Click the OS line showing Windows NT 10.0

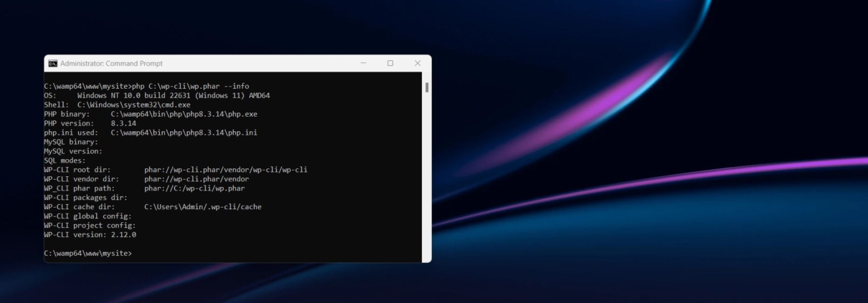click(x=156, y=95)
